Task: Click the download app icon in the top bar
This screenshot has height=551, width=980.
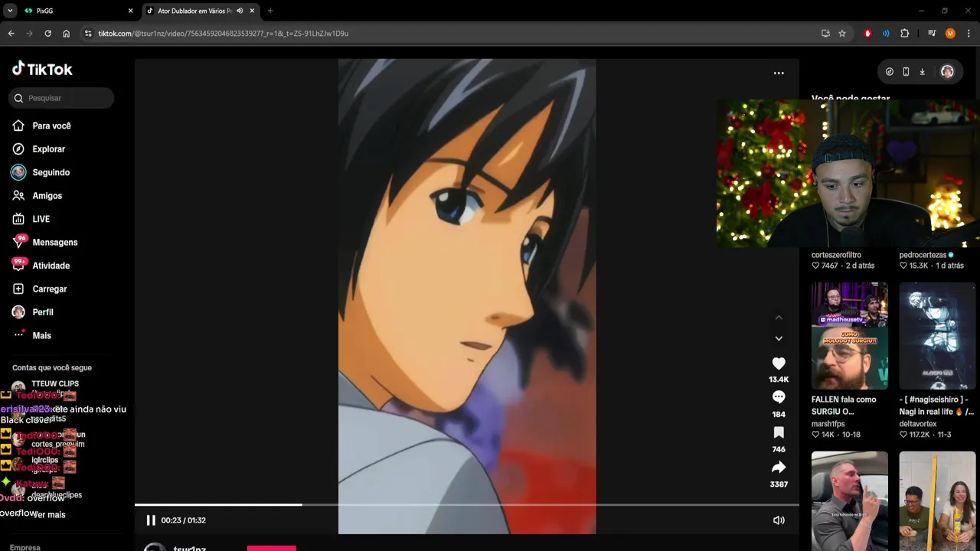Action: coord(922,71)
